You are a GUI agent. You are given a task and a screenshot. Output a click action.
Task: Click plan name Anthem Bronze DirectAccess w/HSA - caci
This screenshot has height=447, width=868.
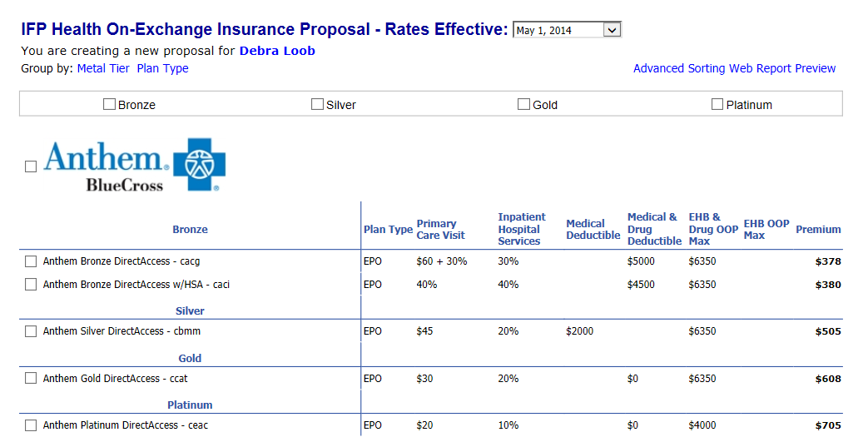coord(136,285)
